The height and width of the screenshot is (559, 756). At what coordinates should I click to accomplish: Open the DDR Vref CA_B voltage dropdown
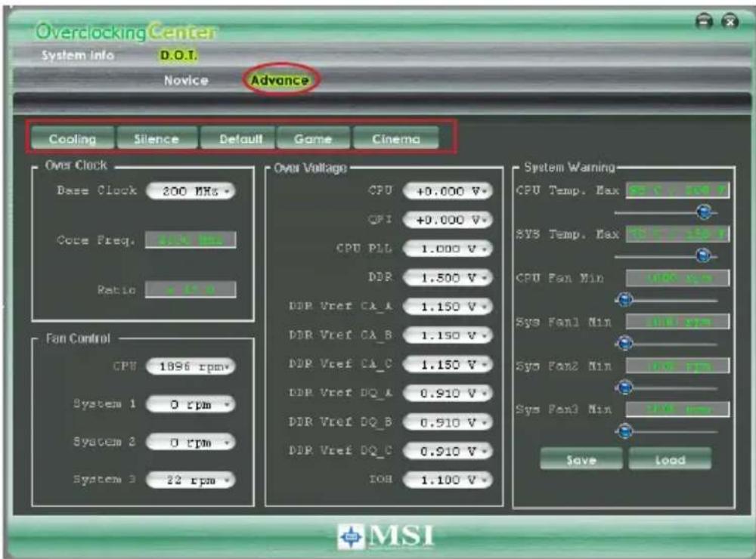click(448, 335)
